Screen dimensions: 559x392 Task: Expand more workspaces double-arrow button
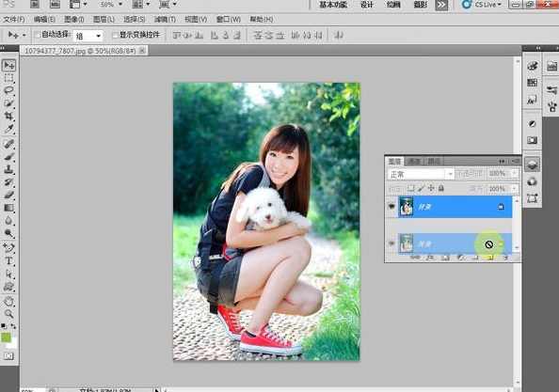tap(441, 5)
